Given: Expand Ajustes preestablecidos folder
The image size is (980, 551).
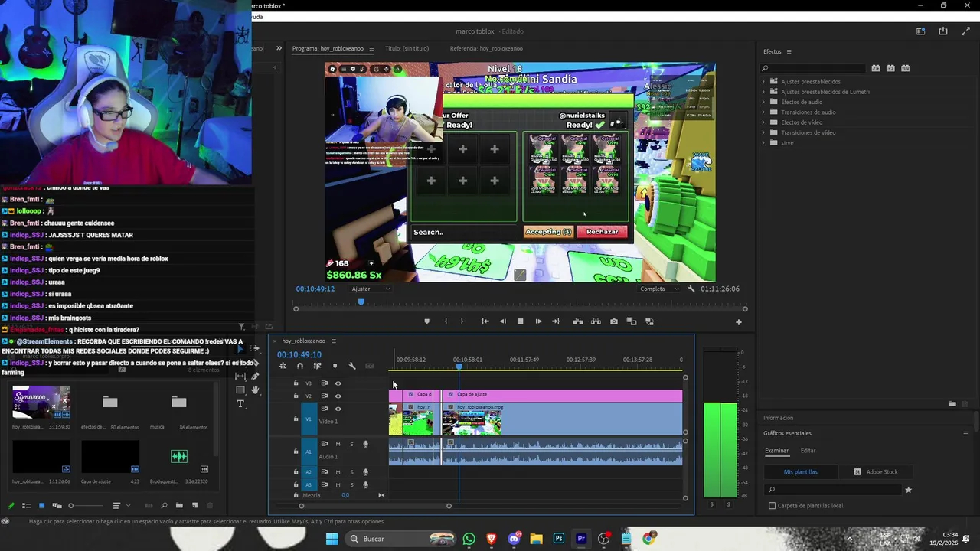Looking at the screenshot, I should coord(763,81).
